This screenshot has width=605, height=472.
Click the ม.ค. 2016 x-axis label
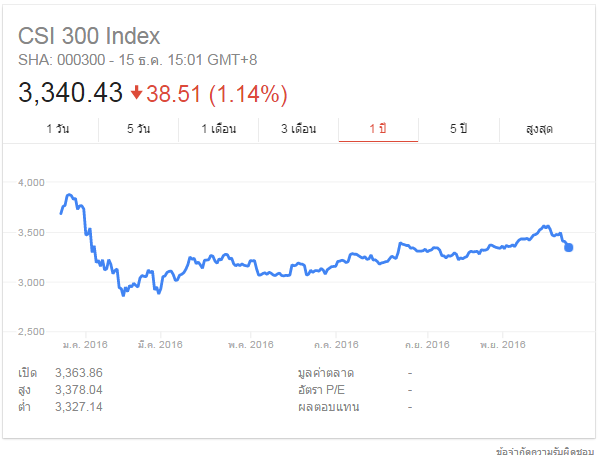pos(83,345)
